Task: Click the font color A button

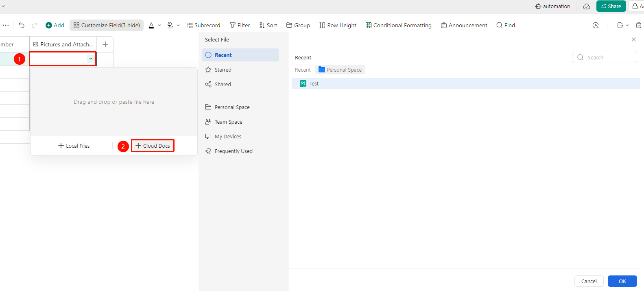Action: click(151, 25)
